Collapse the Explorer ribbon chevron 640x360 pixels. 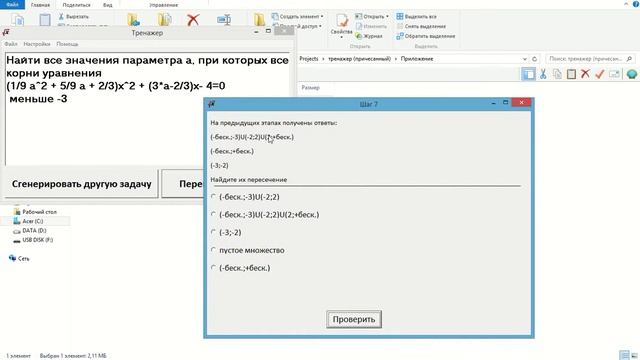pos(626,4)
